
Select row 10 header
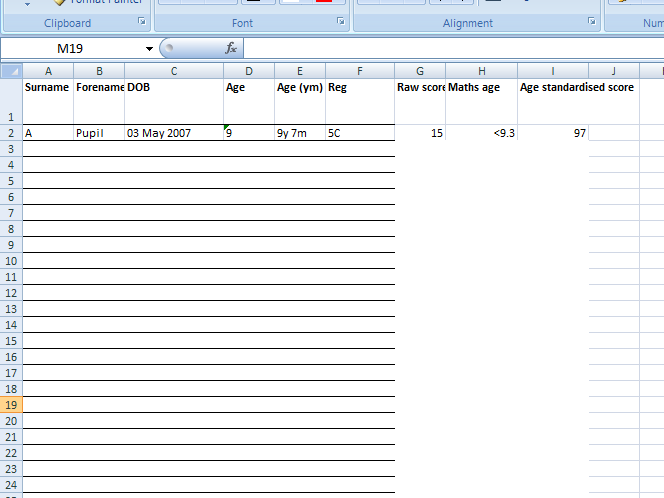click(x=11, y=261)
